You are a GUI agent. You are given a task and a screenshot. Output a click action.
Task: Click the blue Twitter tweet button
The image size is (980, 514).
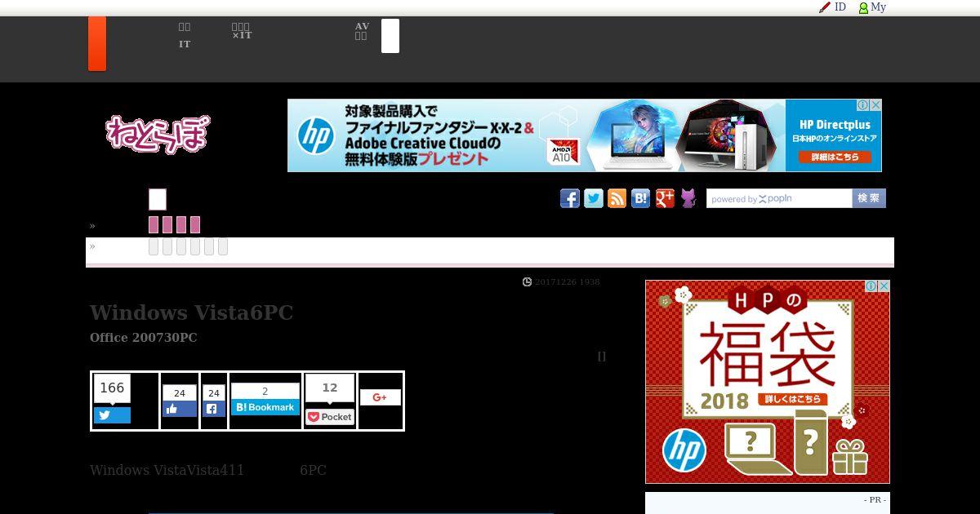pos(113,415)
